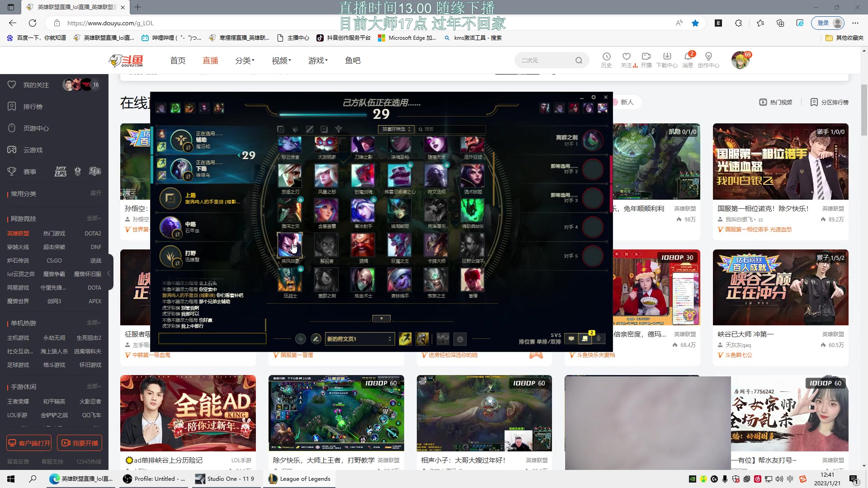The height and width of the screenshot is (488, 868).
Task: Click the 客户端打开 button
Action: [x=29, y=443]
